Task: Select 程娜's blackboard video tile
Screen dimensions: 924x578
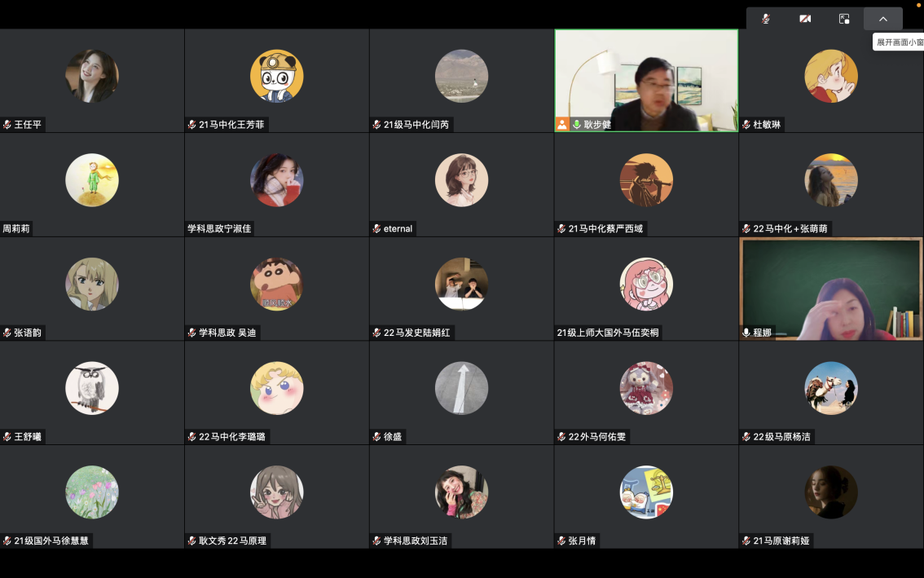Action: tap(831, 289)
